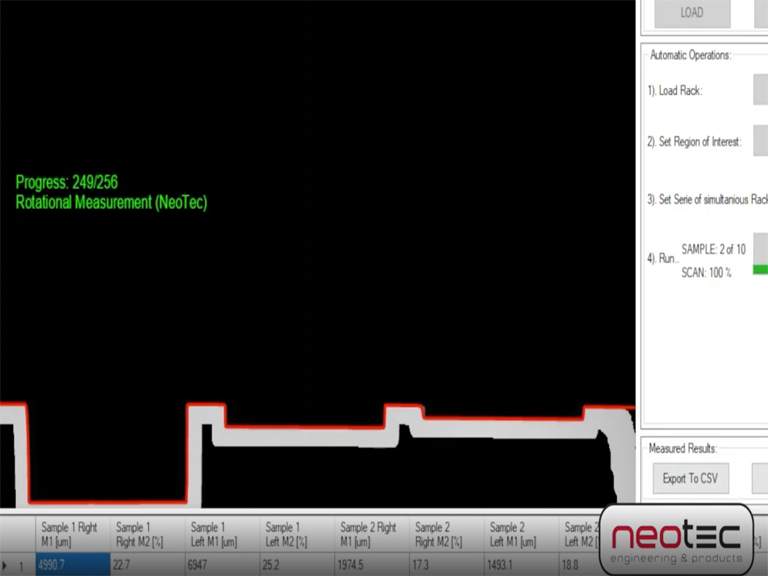This screenshot has width=768, height=576.
Task: Click the Run button beside sample status
Action: (760, 250)
